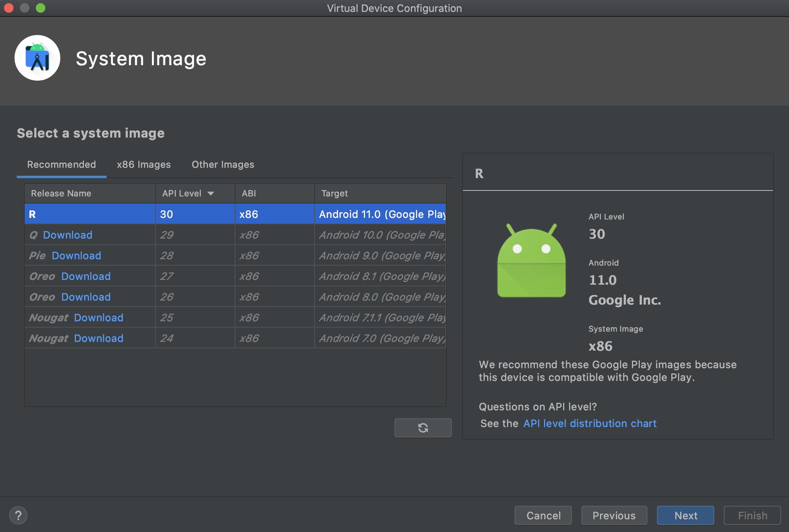Click the Android Studio logo icon
This screenshot has width=789, height=532.
(37, 58)
